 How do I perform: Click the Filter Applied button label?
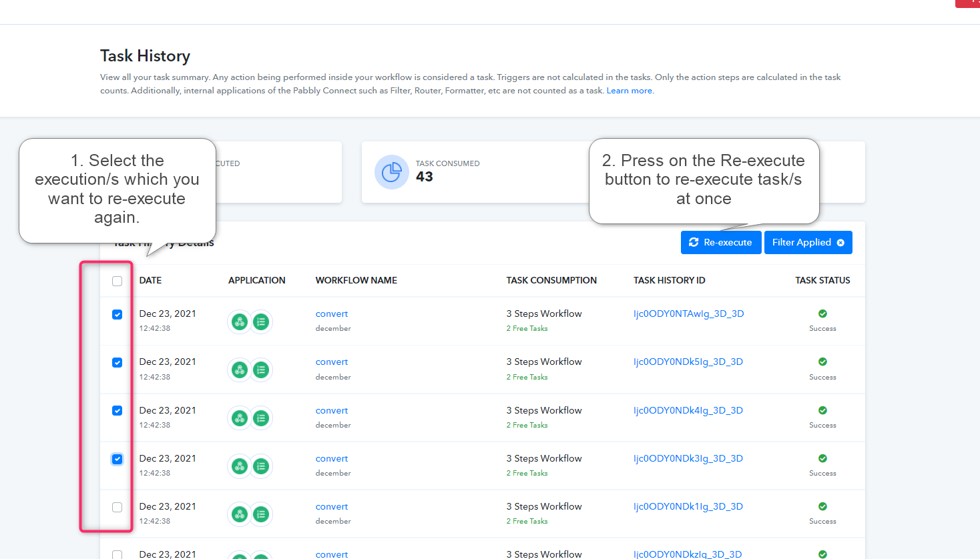[802, 242]
